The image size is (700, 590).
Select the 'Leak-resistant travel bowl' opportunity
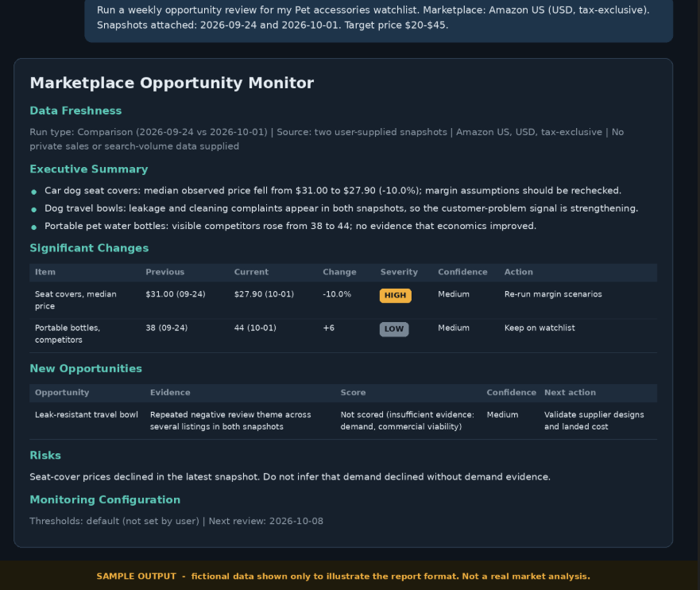(x=87, y=415)
